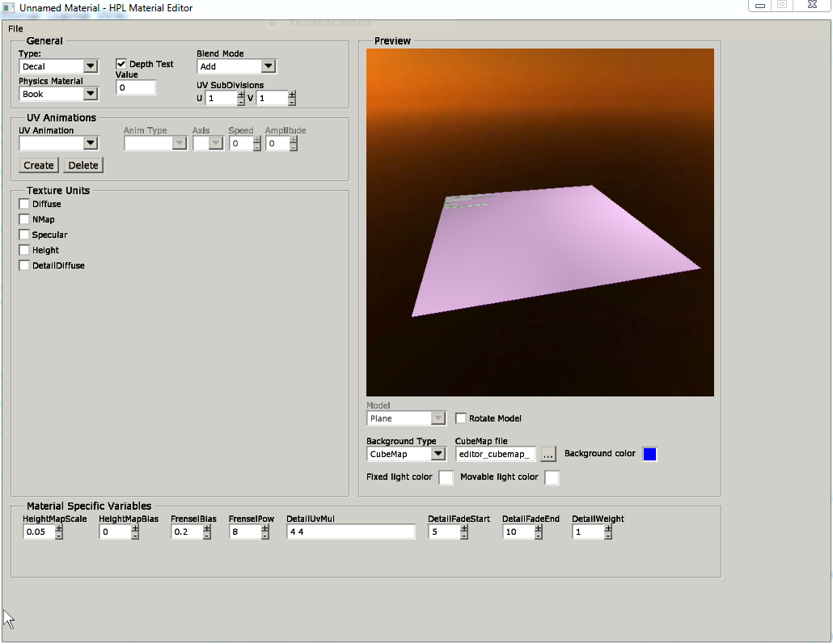Decrease the V subdivisions stepper
833x644 pixels.
pos(292,102)
